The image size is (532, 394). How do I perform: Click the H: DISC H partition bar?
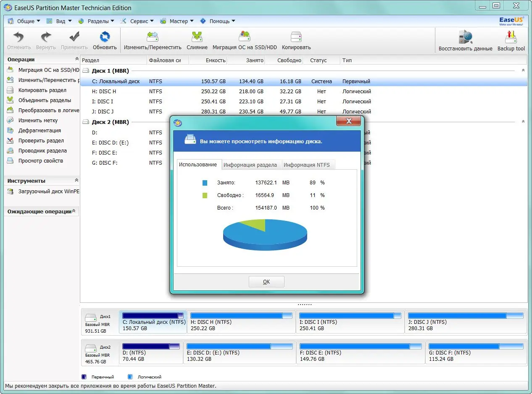pos(242,322)
